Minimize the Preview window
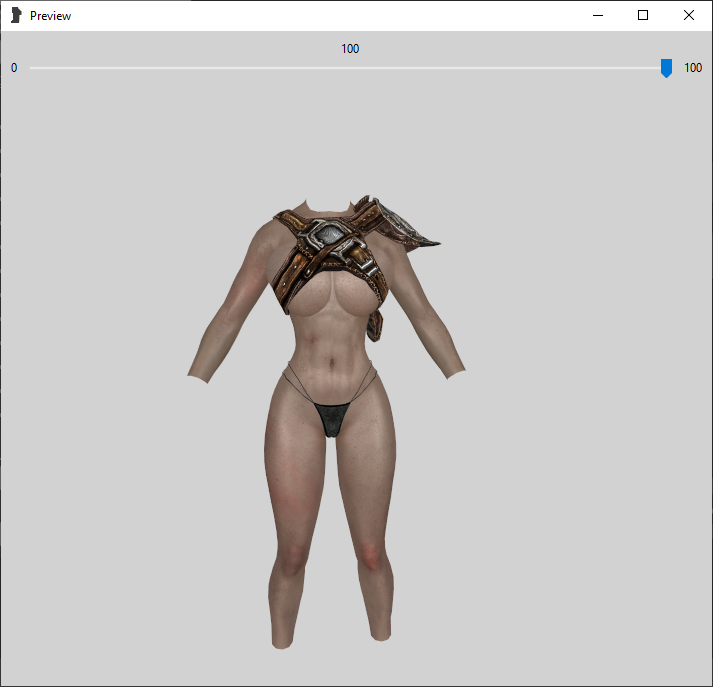 pyautogui.click(x=598, y=15)
